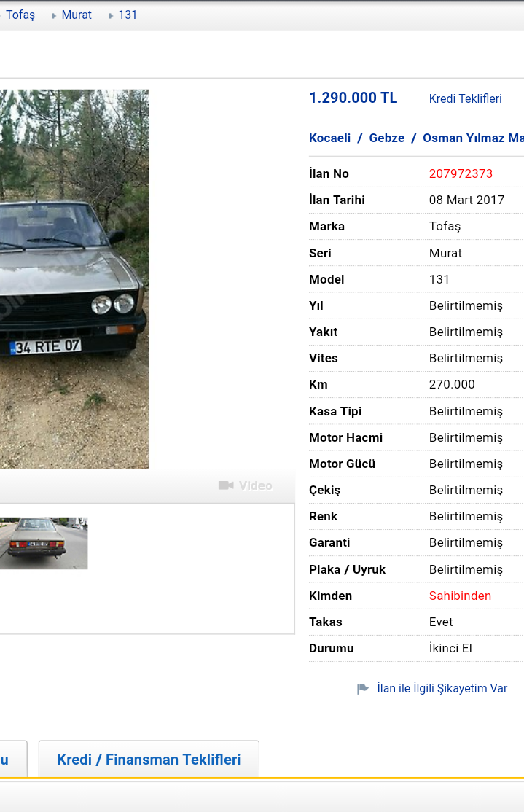Open the main car photo
The image size is (524, 812).
pyautogui.click(x=74, y=279)
